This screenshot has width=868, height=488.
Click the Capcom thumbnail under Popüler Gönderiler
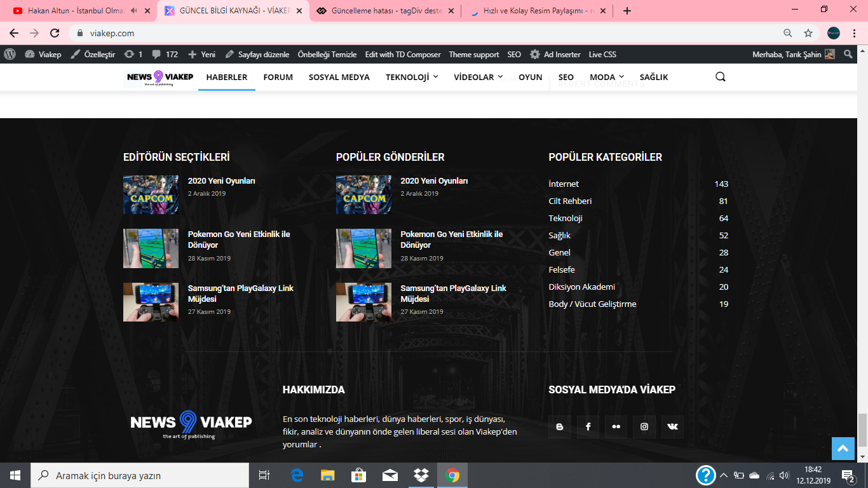pyautogui.click(x=363, y=194)
